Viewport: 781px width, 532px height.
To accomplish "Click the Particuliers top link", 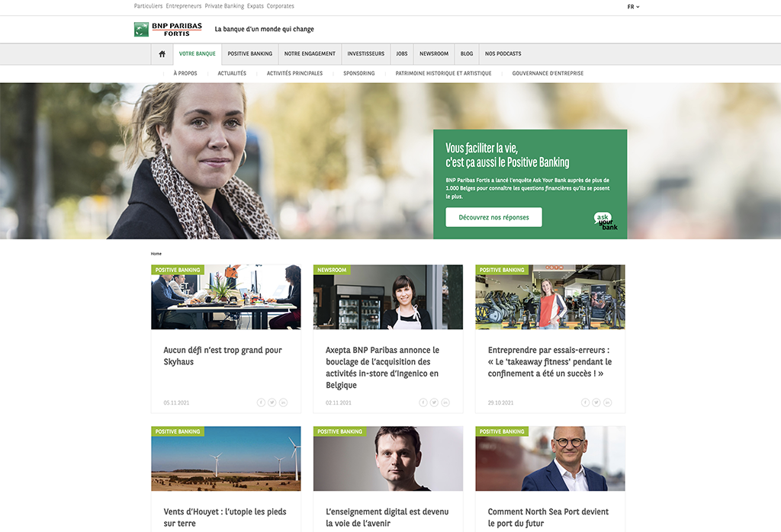I will pyautogui.click(x=149, y=6).
